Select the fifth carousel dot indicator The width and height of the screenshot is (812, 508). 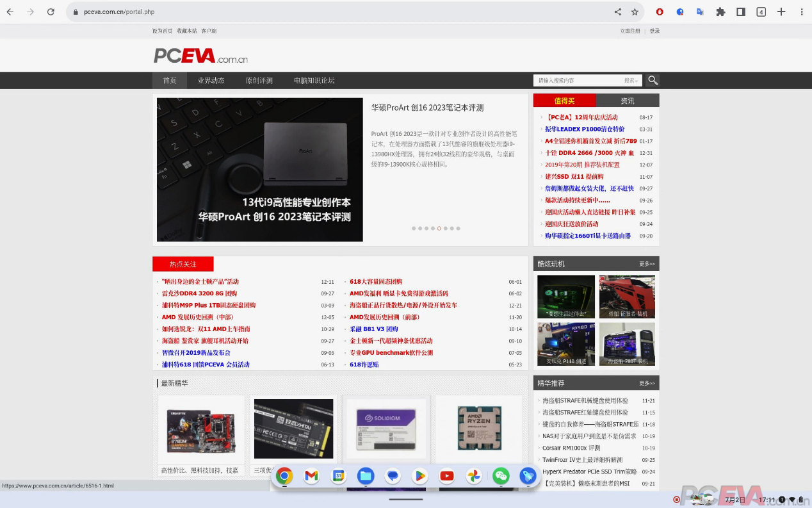coord(439,228)
